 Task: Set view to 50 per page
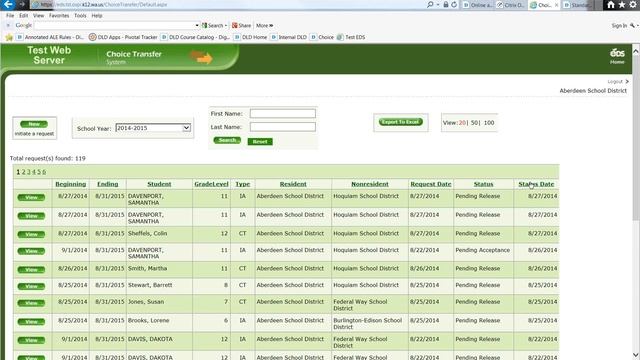click(474, 122)
